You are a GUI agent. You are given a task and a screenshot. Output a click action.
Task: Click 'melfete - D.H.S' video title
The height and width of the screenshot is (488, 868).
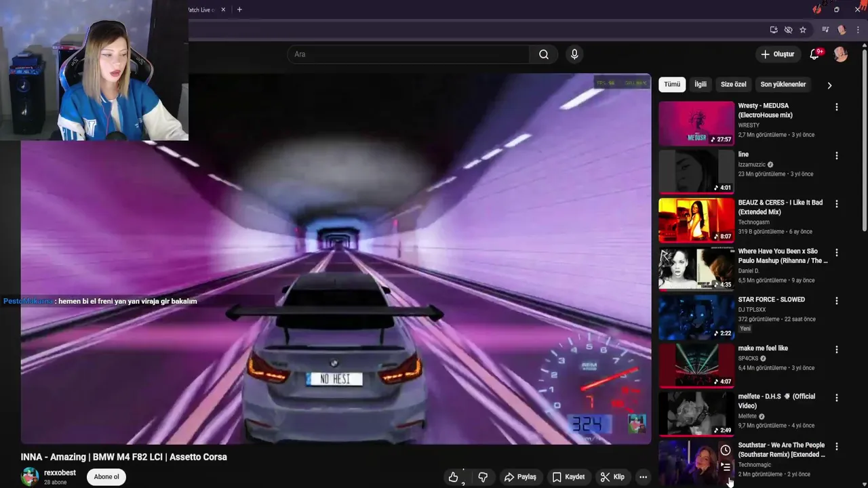[777, 401]
